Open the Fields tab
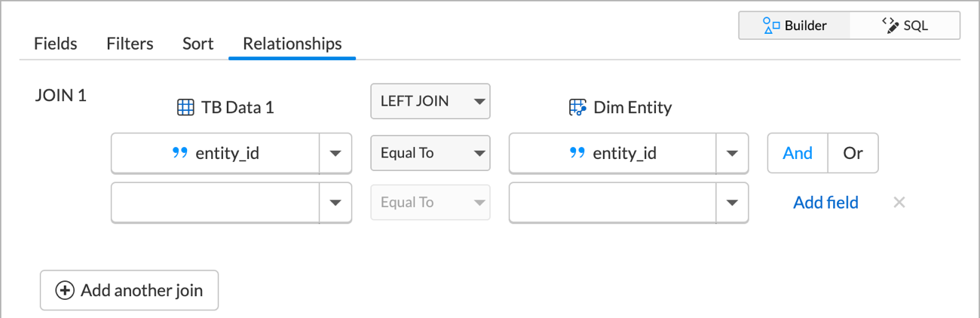980x318 pixels. tap(55, 44)
